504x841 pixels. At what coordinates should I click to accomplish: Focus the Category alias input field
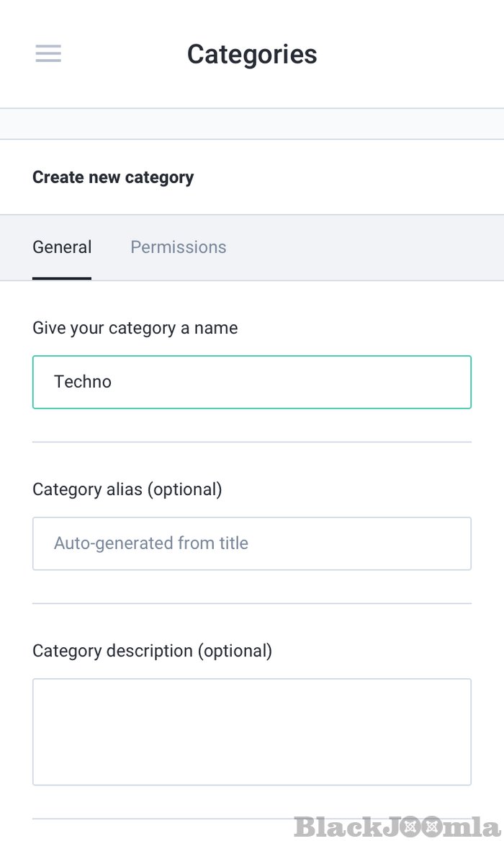tap(252, 543)
